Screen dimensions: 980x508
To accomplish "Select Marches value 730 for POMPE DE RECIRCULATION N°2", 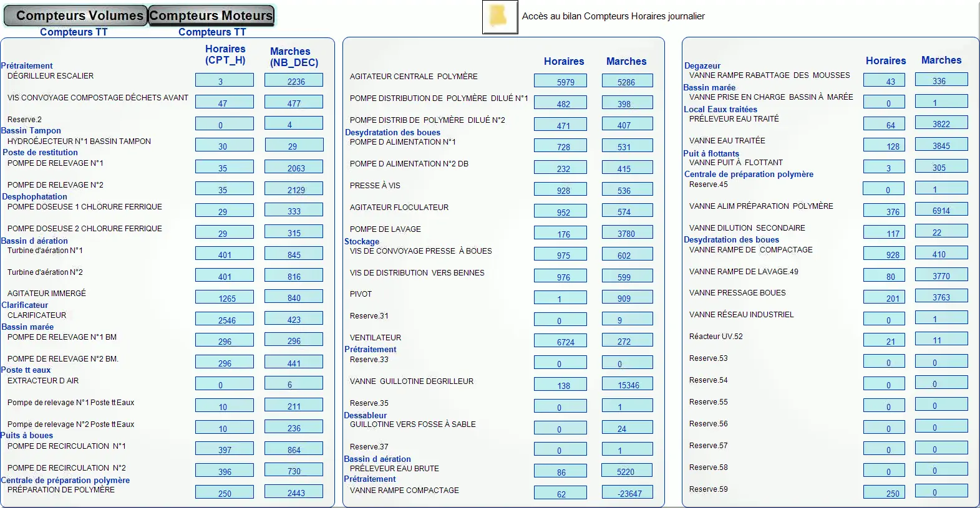I will pos(294,471).
